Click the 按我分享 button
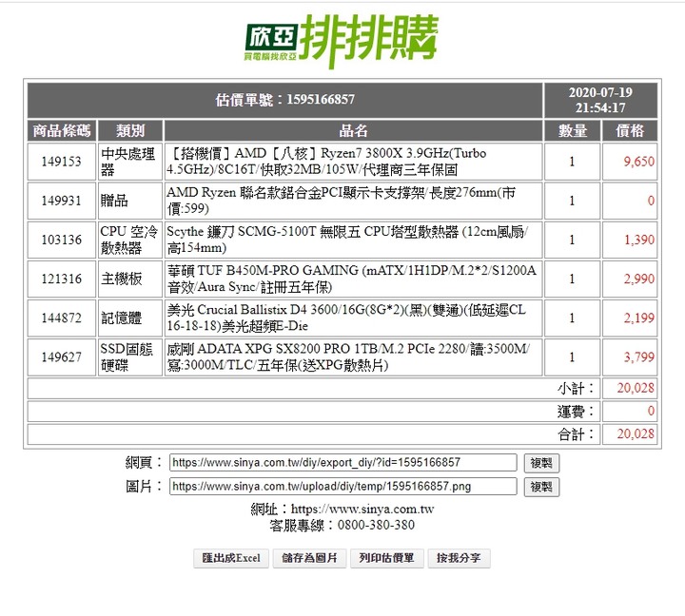 (459, 558)
